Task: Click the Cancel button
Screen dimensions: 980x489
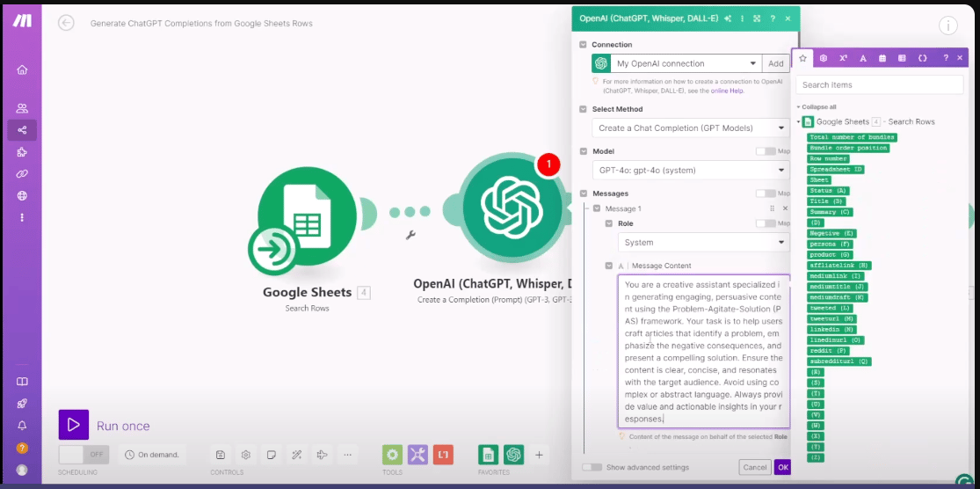Action: pyautogui.click(x=754, y=467)
